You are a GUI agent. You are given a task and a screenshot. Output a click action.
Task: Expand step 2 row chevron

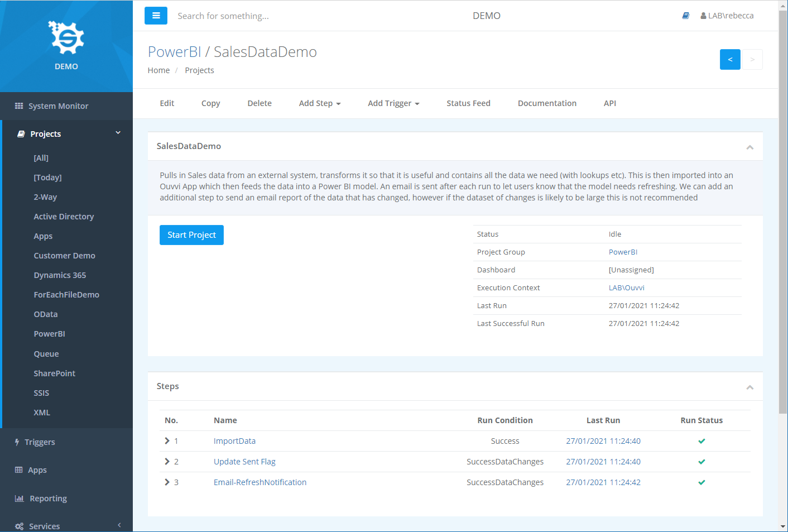pyautogui.click(x=167, y=462)
